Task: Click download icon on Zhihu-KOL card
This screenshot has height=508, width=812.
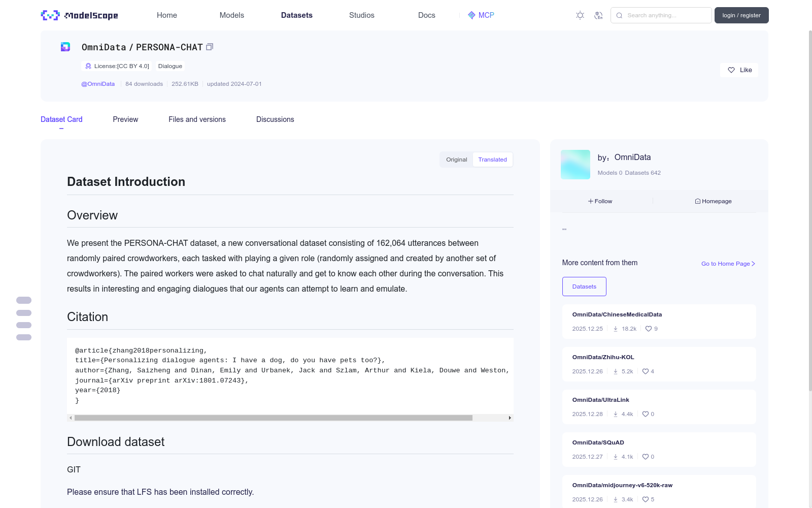Action: pyautogui.click(x=616, y=371)
